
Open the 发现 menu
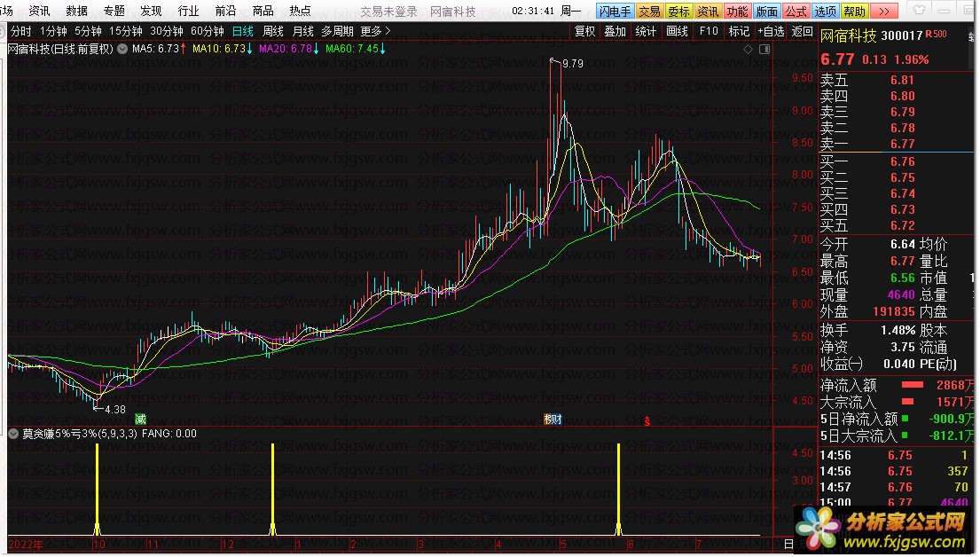pyautogui.click(x=151, y=11)
